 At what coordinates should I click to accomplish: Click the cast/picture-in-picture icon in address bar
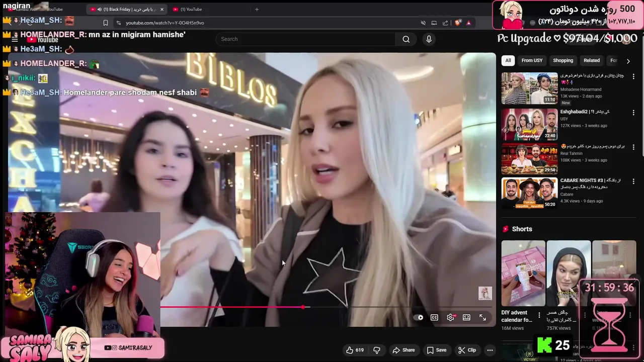pyautogui.click(x=434, y=23)
